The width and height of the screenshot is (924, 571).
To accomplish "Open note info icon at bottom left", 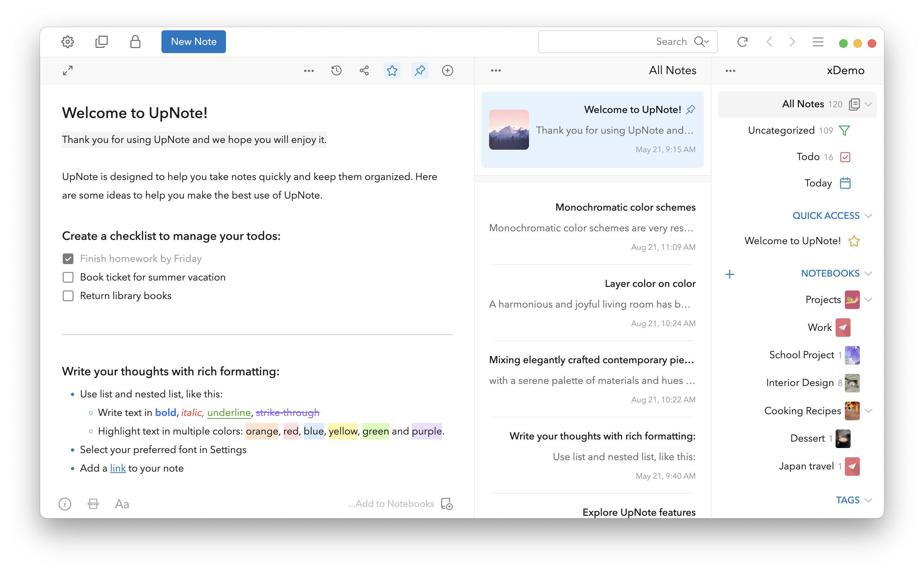I will click(x=65, y=504).
